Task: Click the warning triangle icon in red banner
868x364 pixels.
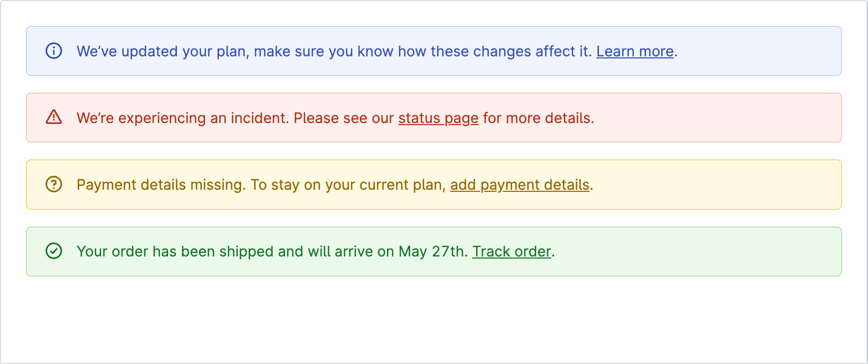Action: pyautogui.click(x=54, y=117)
